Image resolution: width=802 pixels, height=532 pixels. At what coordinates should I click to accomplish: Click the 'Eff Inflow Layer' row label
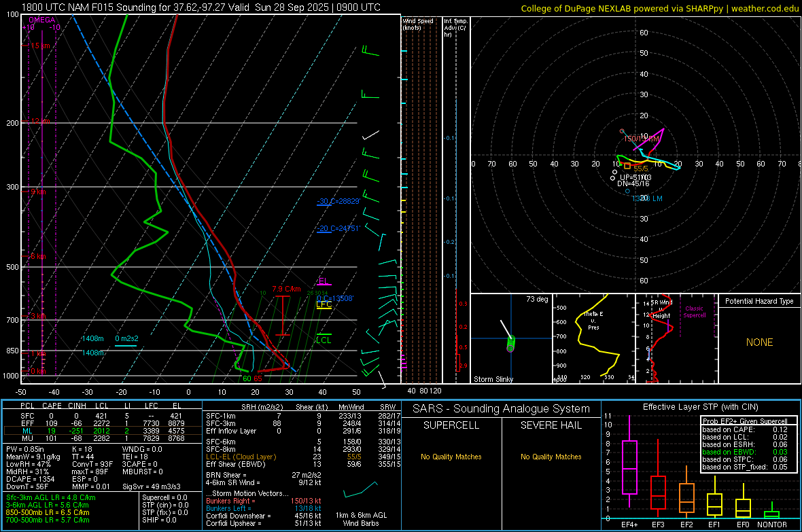coord(231,431)
